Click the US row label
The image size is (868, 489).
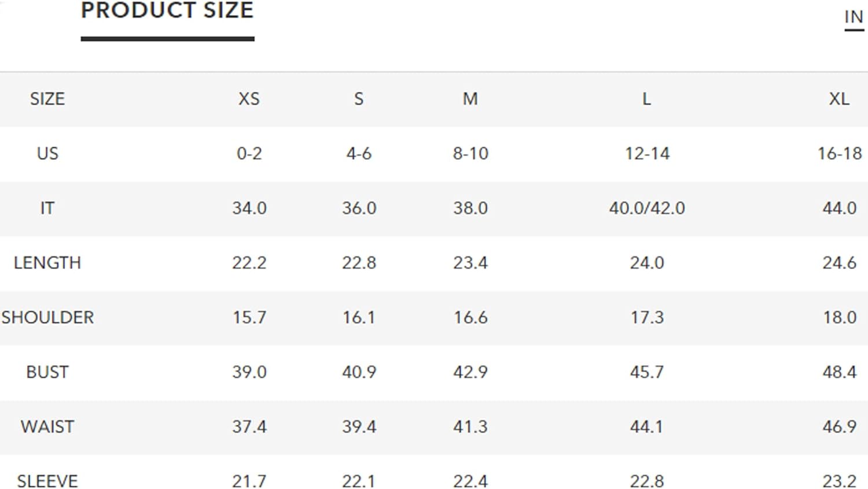(x=47, y=153)
